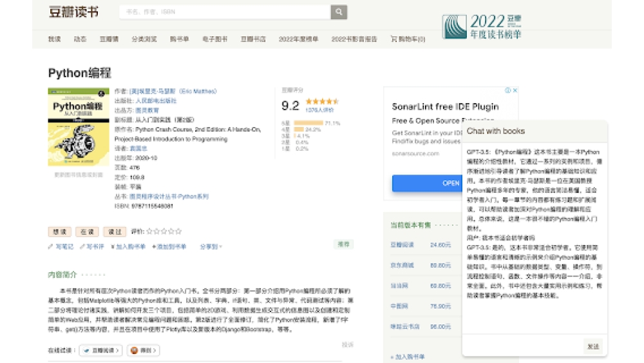The image size is (644, 363).
Task: Focus the Chat with books message input
Action: [x=523, y=346]
